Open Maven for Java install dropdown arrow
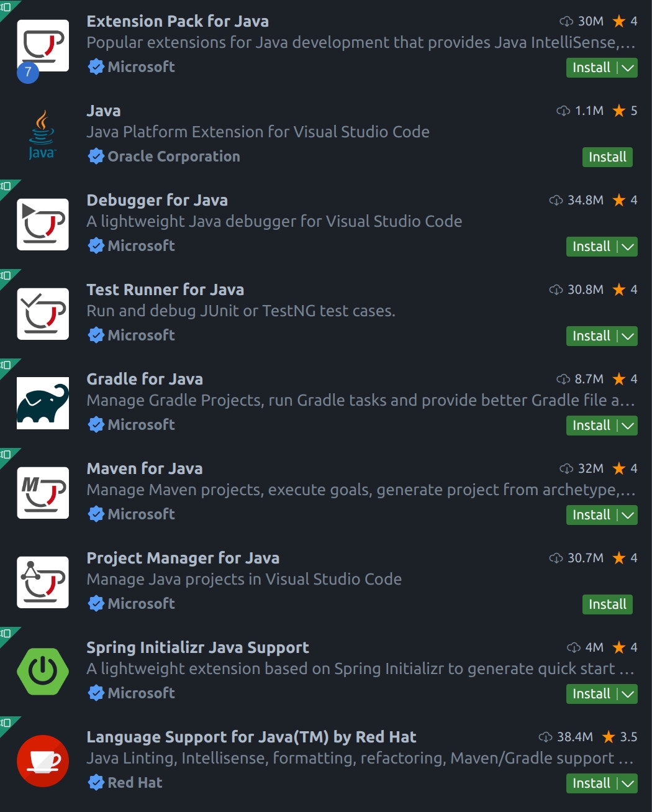The image size is (652, 812). pyautogui.click(x=628, y=515)
